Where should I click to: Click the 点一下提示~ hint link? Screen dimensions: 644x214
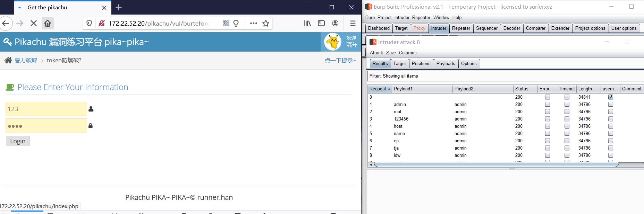pyautogui.click(x=340, y=60)
